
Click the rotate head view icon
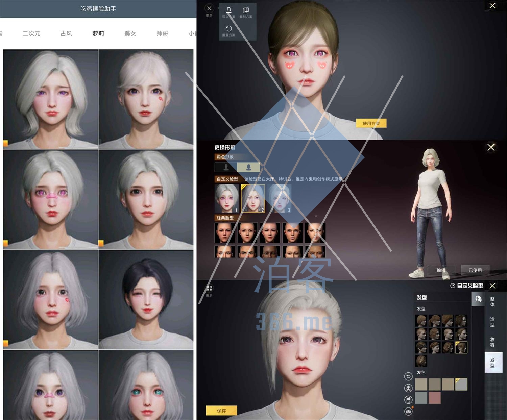408,388
